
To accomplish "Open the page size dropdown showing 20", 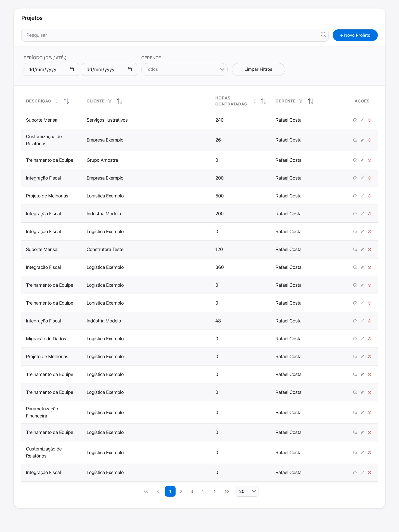I will point(247,491).
